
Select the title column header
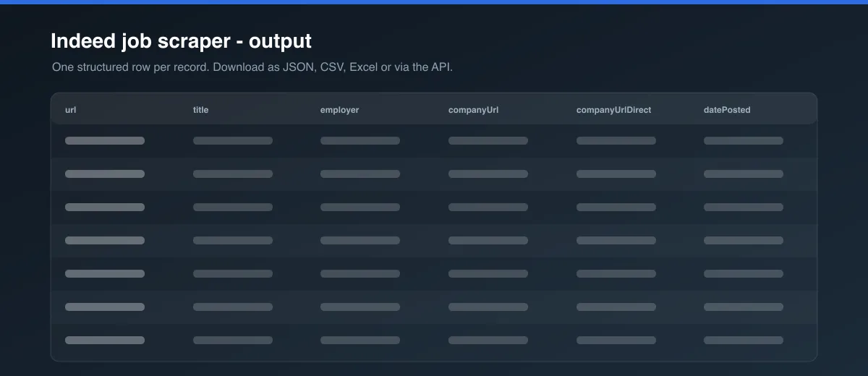(201, 110)
